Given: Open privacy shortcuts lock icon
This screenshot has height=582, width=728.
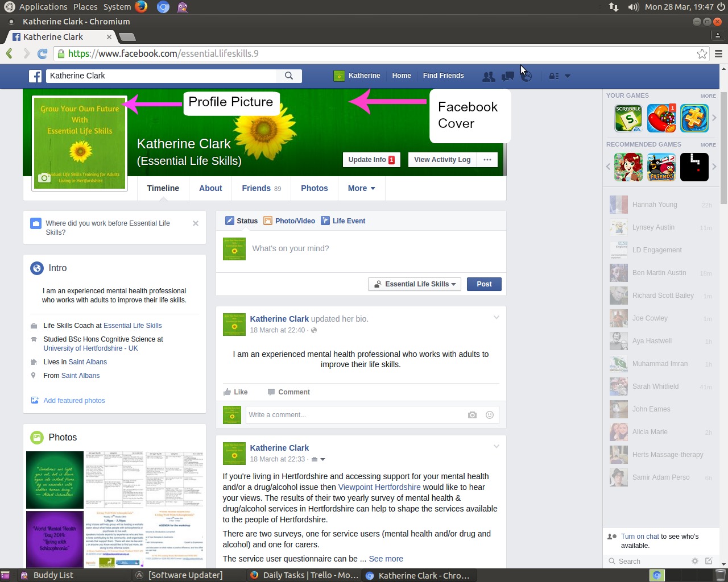Looking at the screenshot, I should 553,76.
